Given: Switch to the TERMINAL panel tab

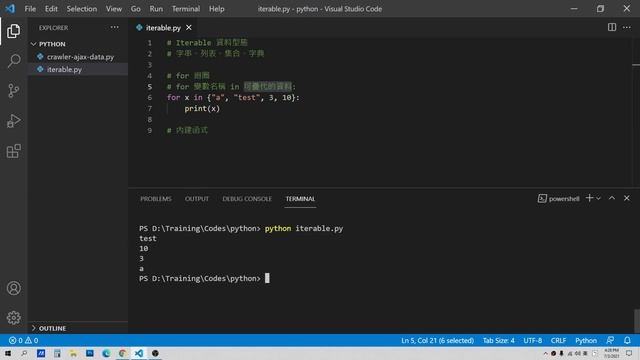Looking at the screenshot, I should (300, 199).
